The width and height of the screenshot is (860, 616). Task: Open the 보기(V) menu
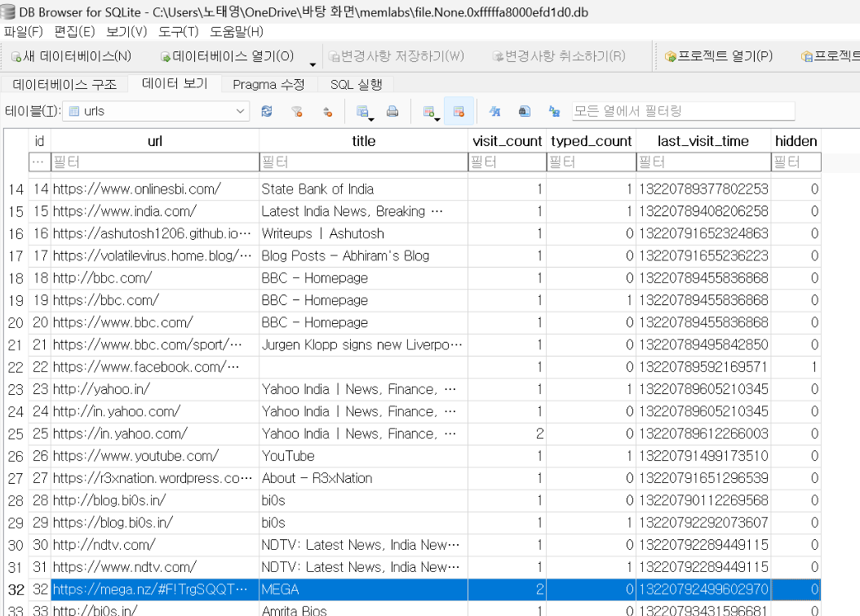tap(126, 31)
